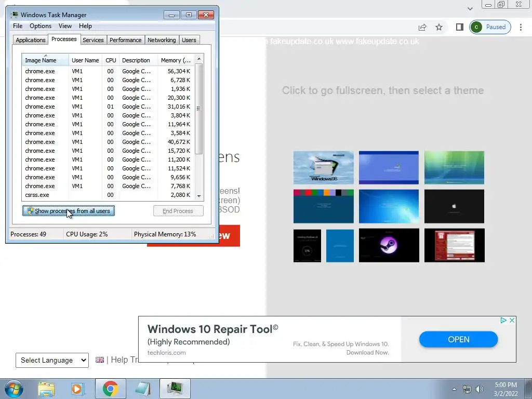Switch to the Networking tab

162,40
